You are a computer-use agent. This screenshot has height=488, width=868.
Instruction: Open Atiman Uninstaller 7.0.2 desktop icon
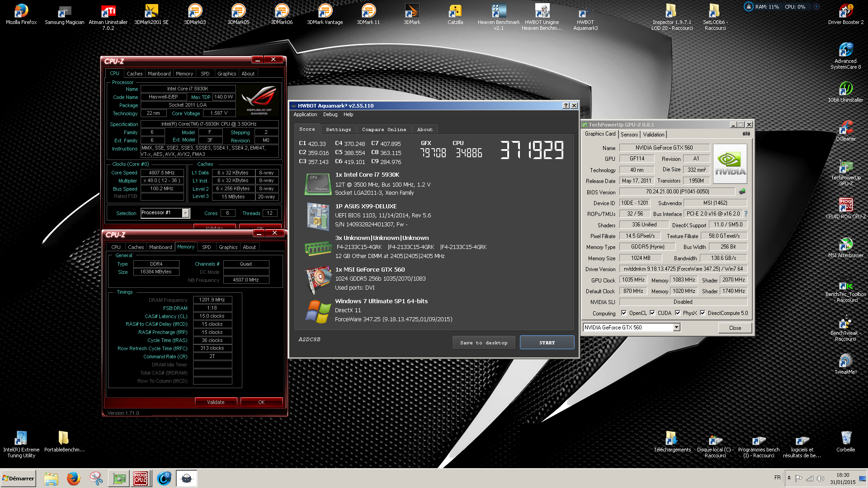coord(108,17)
